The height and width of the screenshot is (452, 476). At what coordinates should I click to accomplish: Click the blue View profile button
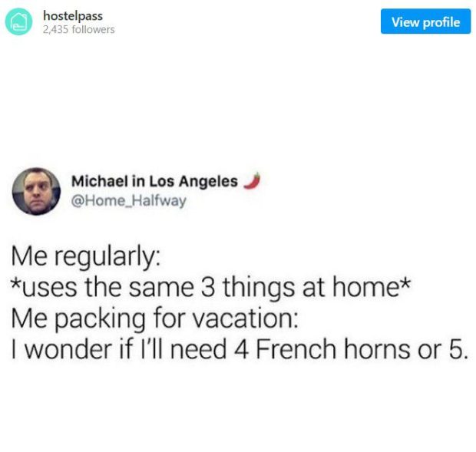[x=425, y=21]
